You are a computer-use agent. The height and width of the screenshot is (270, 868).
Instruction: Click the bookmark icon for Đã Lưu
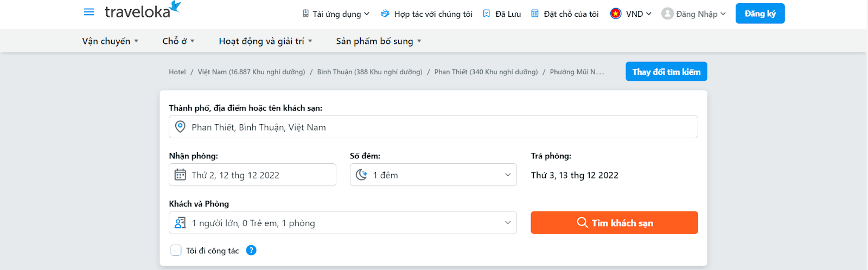point(487,14)
